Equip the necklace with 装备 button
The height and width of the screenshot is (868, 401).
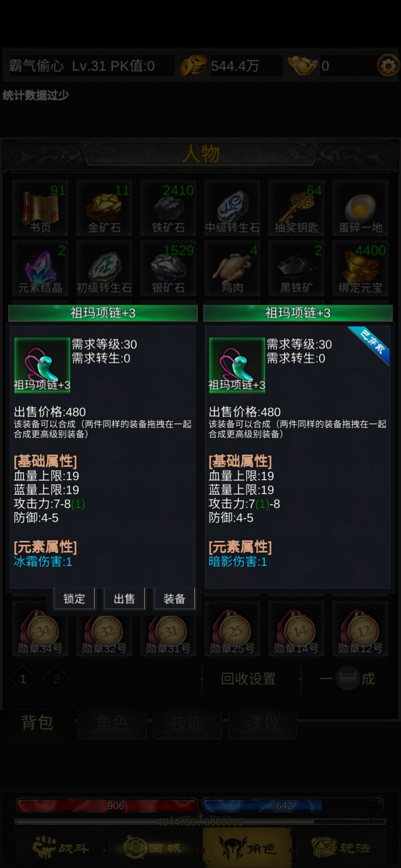[174, 599]
